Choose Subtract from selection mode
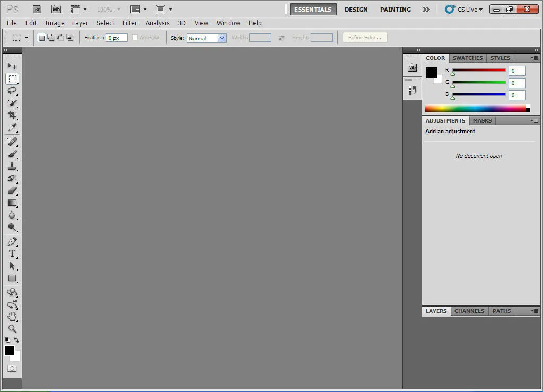This screenshot has height=392, width=543. pyautogui.click(x=60, y=38)
